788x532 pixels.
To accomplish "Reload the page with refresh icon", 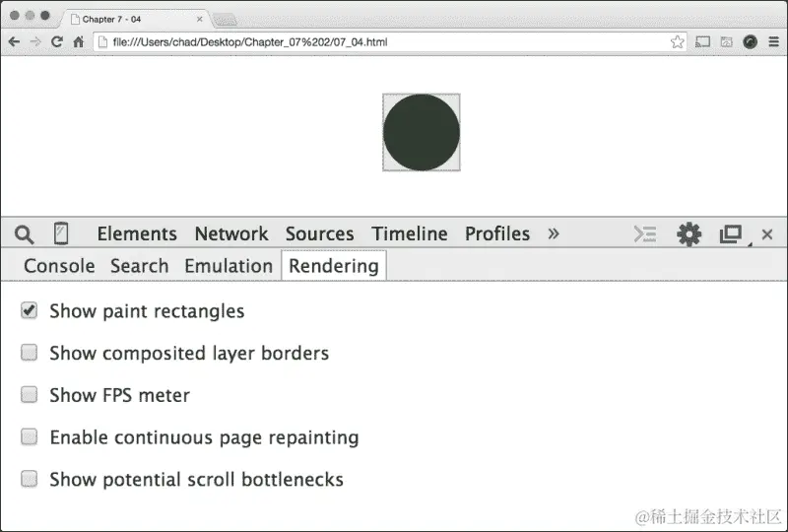I will tap(57, 41).
